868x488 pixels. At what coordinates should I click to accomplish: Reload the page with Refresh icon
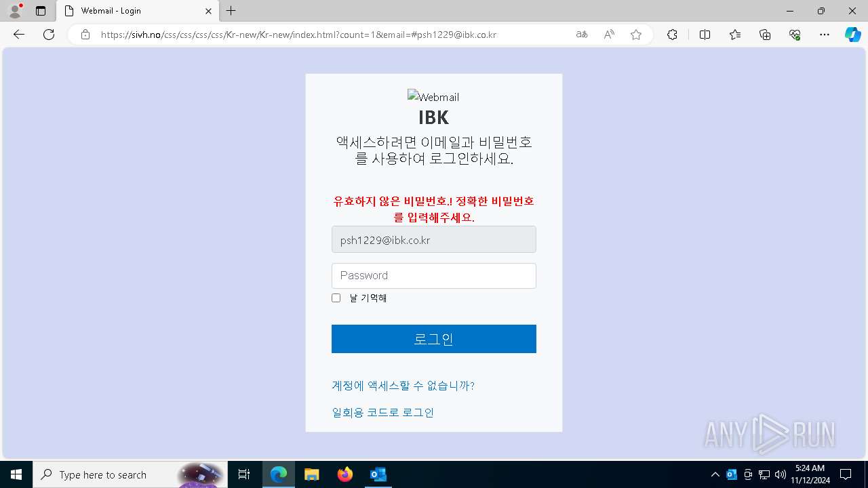pyautogui.click(x=49, y=35)
